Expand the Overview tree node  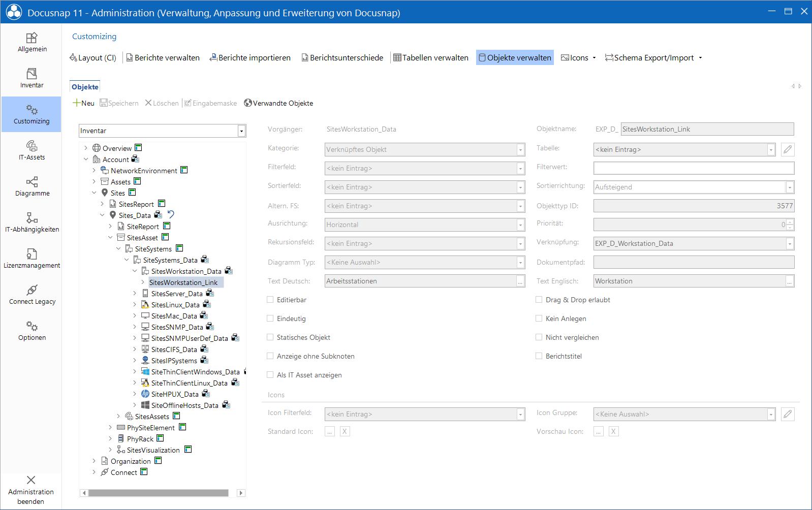click(86, 148)
